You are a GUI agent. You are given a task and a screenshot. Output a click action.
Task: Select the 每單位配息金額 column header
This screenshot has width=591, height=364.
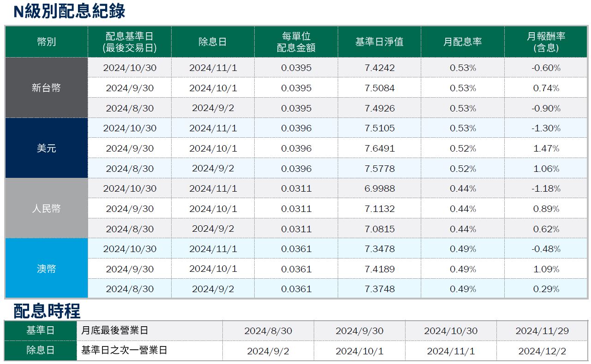click(x=296, y=42)
